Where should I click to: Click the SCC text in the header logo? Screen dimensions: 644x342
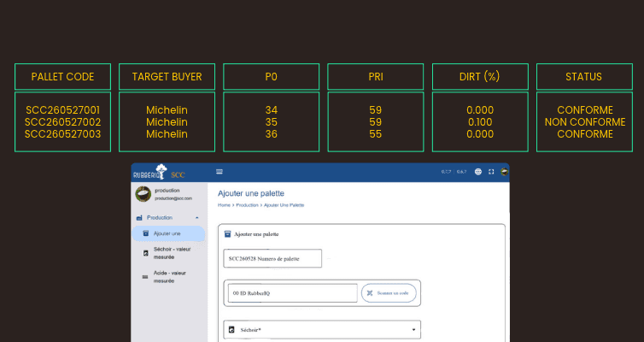(178, 175)
